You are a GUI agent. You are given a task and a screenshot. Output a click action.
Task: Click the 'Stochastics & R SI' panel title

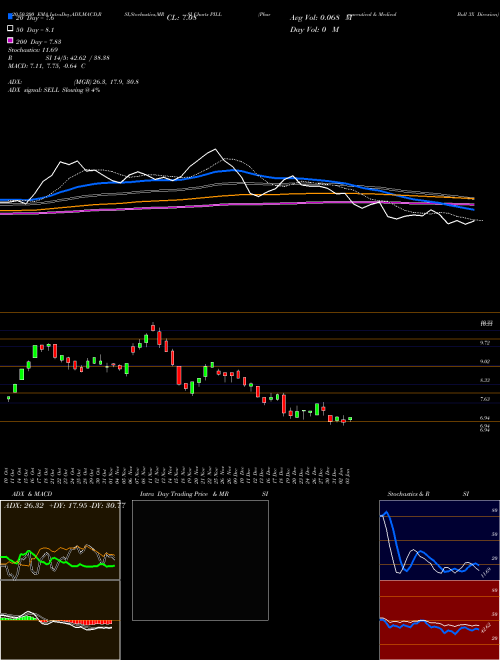click(x=428, y=494)
